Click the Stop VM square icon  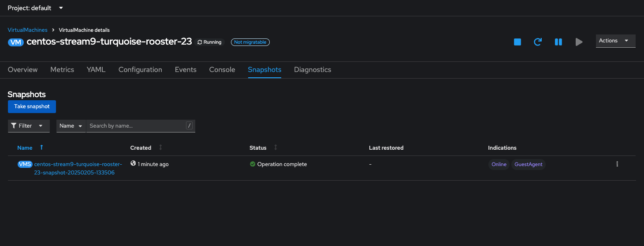[517, 42]
